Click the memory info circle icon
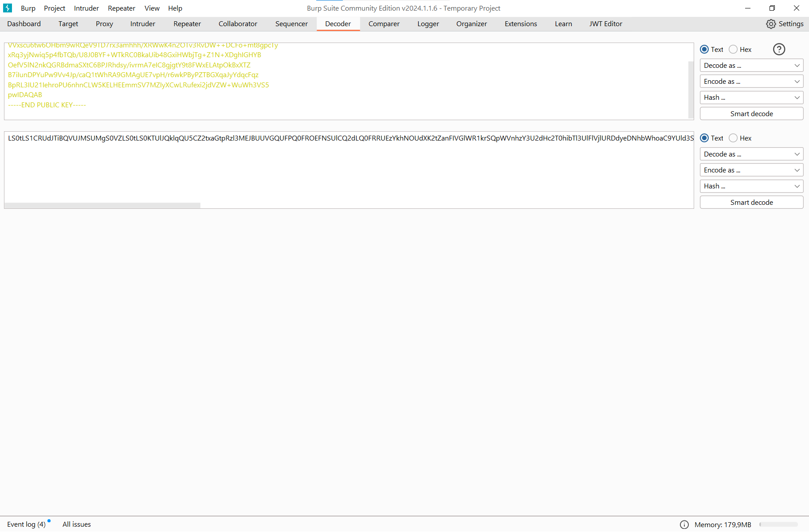 684,524
